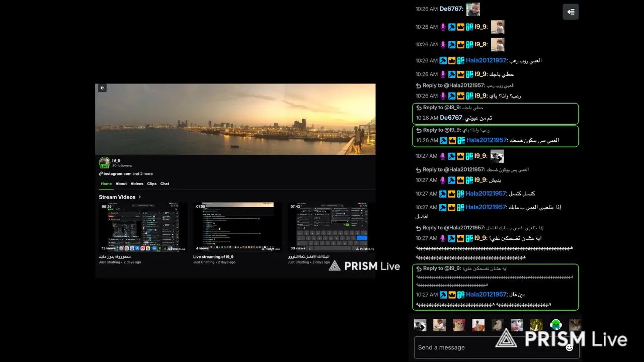Click Hala20121957's 10:27 message 'مين قال'

click(x=517, y=295)
